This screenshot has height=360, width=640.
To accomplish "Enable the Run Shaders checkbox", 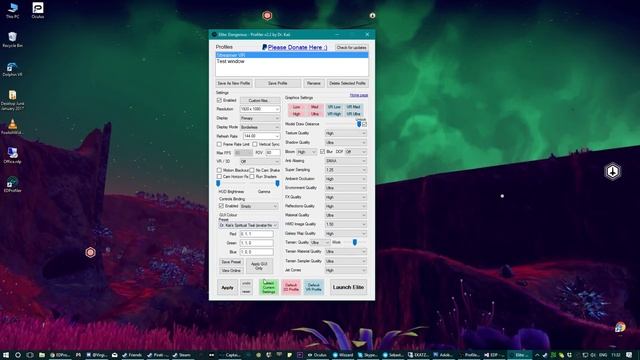I will (x=252, y=176).
